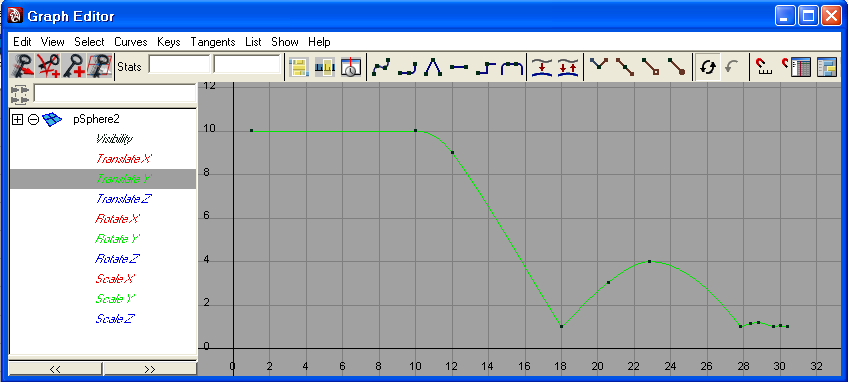This screenshot has width=848, height=382.
Task: Select the Add Keys tool
Action: pos(74,67)
